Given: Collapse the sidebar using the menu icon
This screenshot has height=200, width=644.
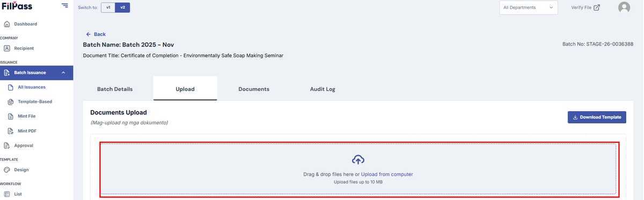Looking at the screenshot, I should [64, 5].
